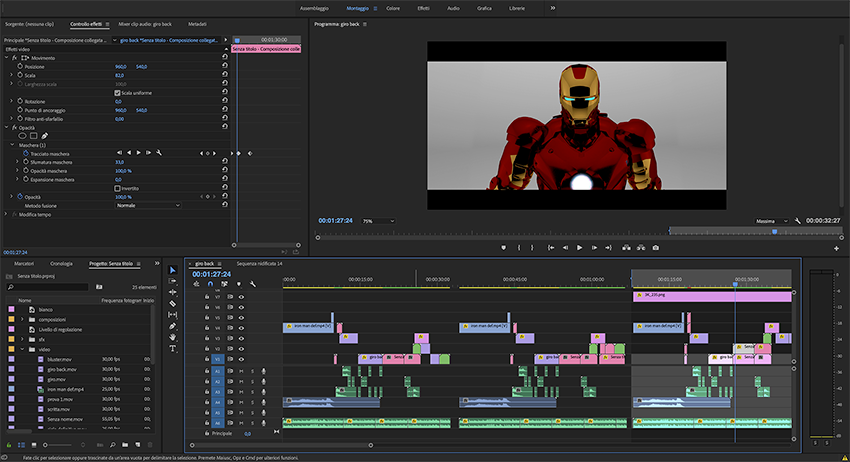850x462 pixels.
Task: Toggle the Invertito mask checkbox
Action: coord(117,188)
